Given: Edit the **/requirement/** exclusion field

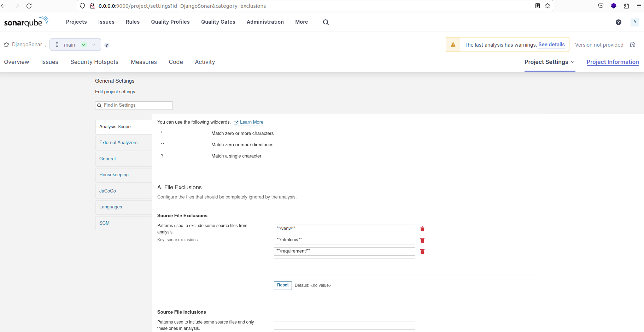Looking at the screenshot, I should [x=345, y=251].
